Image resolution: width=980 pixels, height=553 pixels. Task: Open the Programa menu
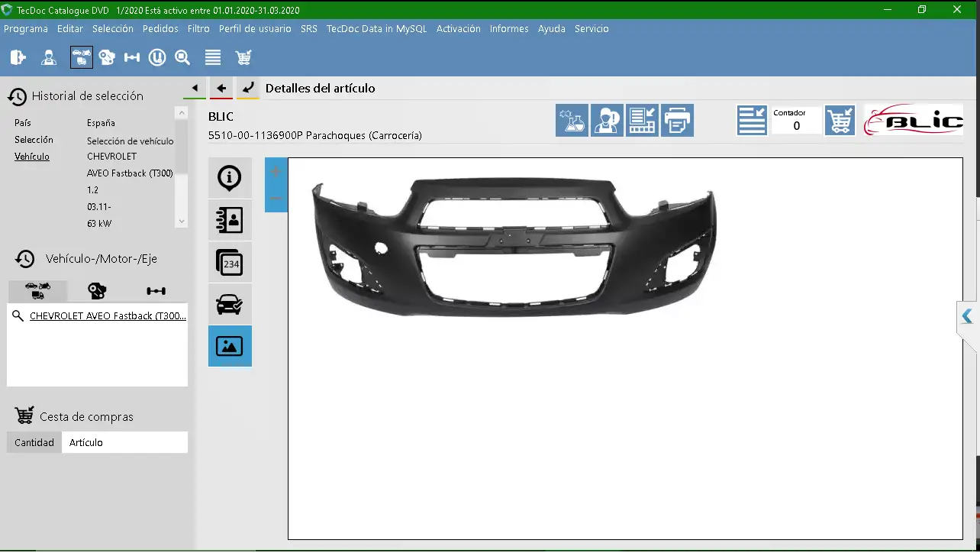[x=26, y=29]
